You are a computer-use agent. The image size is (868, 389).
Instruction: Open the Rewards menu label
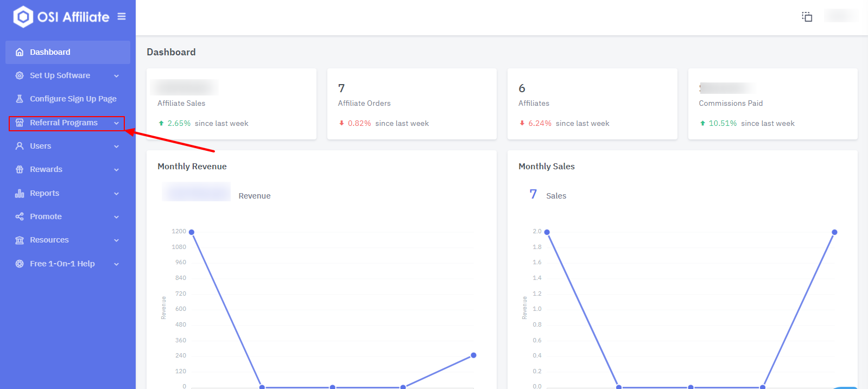pos(46,169)
